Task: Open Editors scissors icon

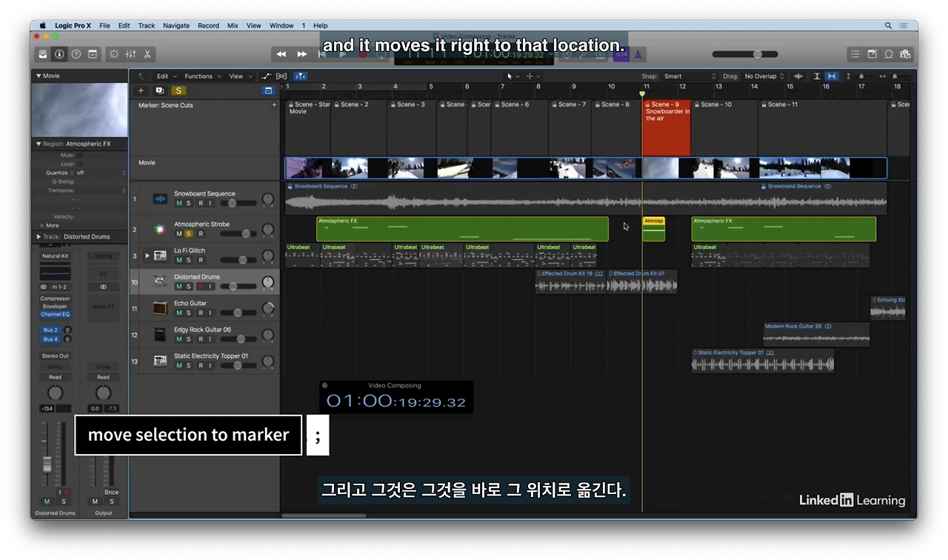Action: coord(147,54)
